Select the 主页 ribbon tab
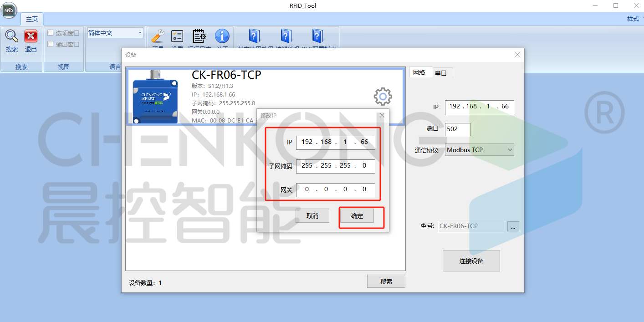This screenshot has height=322, width=644. point(32,19)
